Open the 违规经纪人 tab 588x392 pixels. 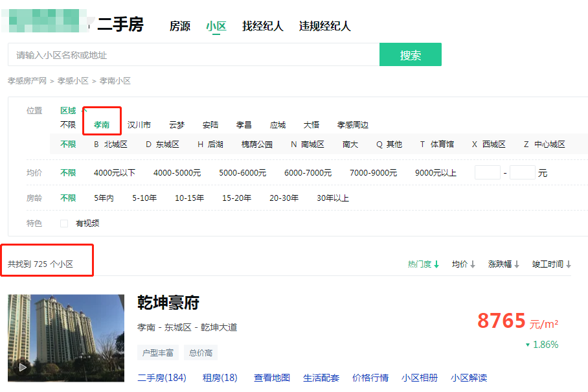click(x=324, y=27)
